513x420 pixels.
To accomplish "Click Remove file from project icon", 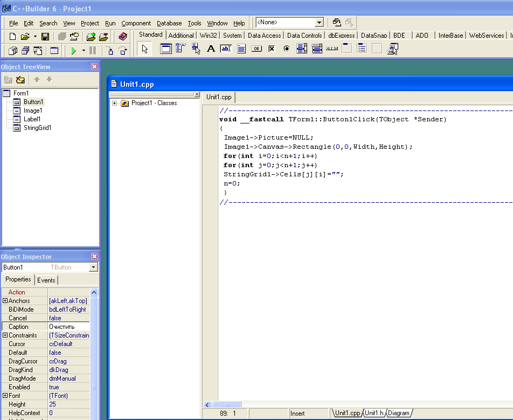I will (x=103, y=36).
